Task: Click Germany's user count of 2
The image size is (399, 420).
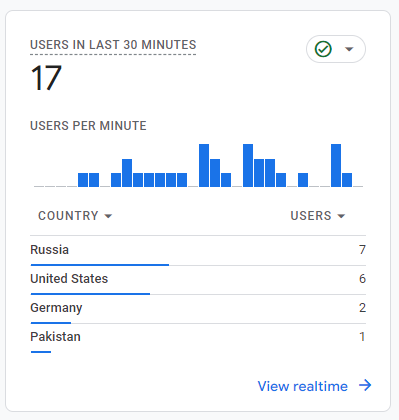Action: [362, 308]
